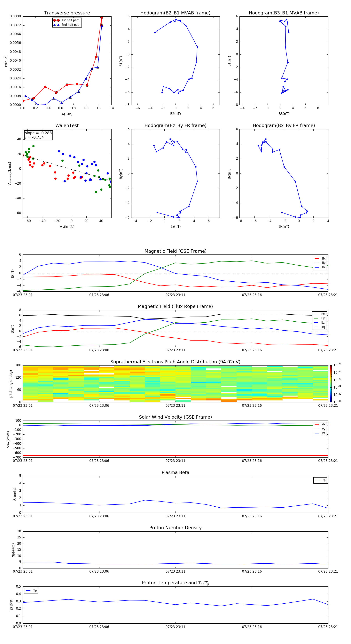Click 'Vsw(km/s)' axis label
This screenshot has width=351, height=644.
pos(8,439)
